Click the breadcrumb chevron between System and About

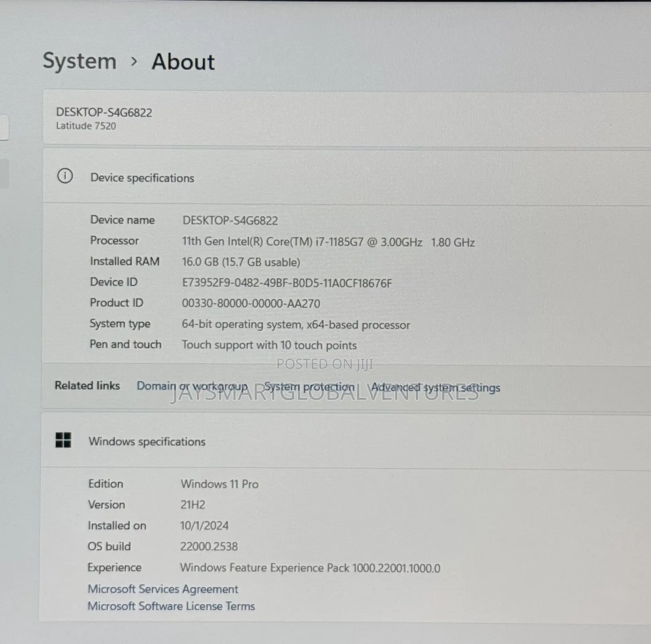click(134, 62)
